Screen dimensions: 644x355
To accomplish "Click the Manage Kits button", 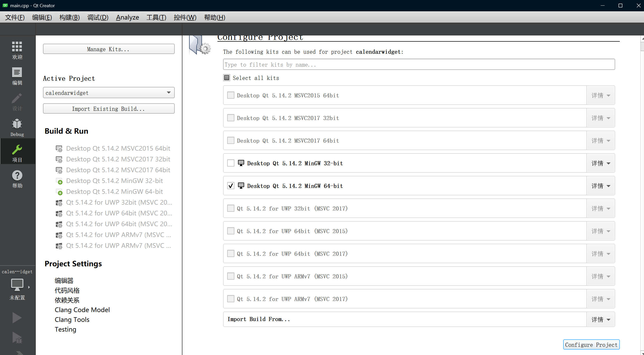I will click(x=109, y=49).
